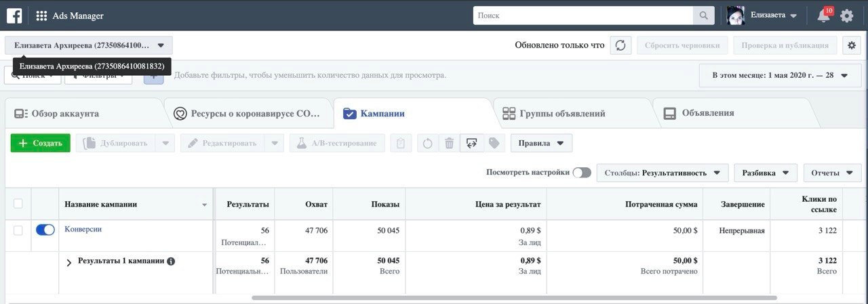The image size is (868, 304).
Task: Open the date range dropdown В этом месяце
Action: coord(780,75)
